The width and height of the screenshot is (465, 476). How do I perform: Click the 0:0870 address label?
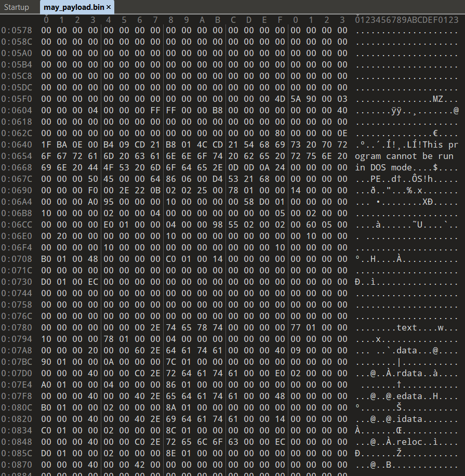coord(17,465)
